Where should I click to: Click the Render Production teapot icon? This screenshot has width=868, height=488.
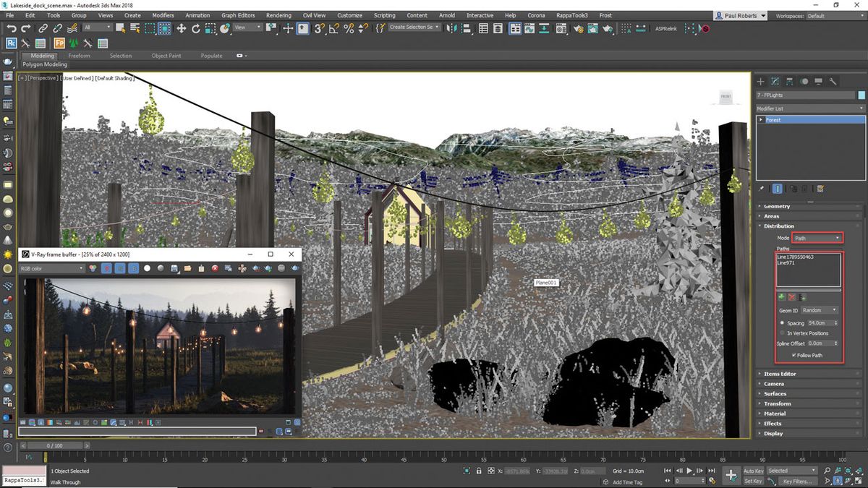coord(610,30)
